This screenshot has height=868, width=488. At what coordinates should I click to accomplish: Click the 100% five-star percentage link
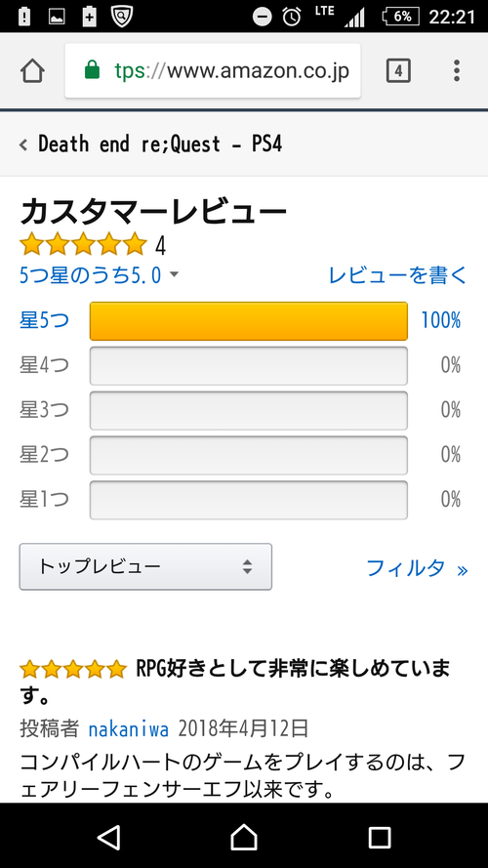pos(440,320)
